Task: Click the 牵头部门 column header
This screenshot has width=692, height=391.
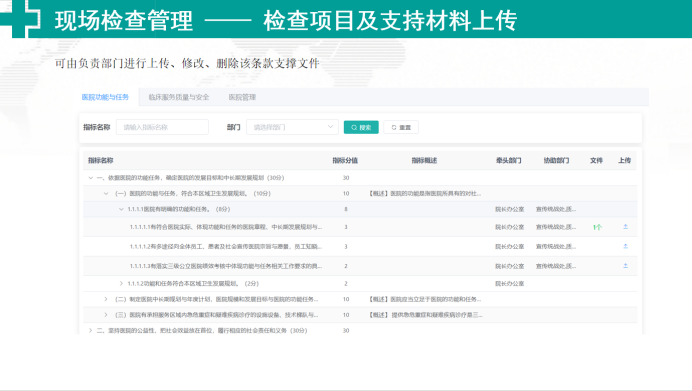Action: 508,160
